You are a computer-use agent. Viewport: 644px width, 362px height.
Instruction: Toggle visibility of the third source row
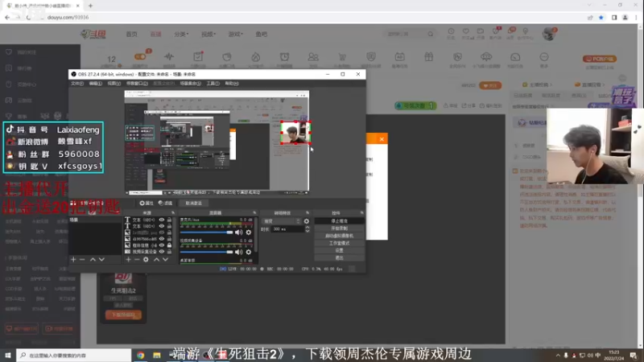point(162,232)
